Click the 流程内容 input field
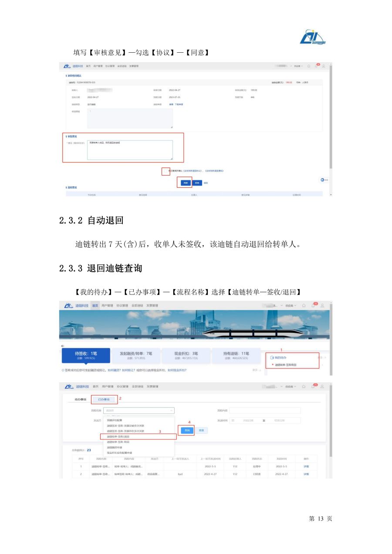The width and height of the screenshot is (392, 554). click(265, 410)
